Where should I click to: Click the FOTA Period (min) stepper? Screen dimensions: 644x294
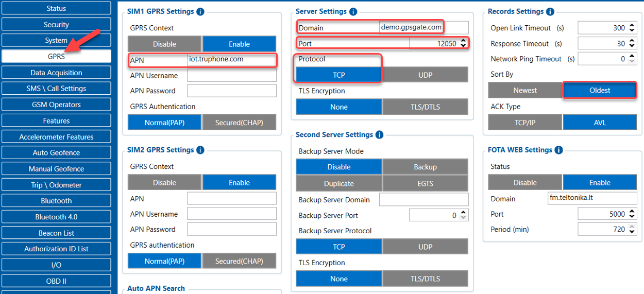click(607, 229)
